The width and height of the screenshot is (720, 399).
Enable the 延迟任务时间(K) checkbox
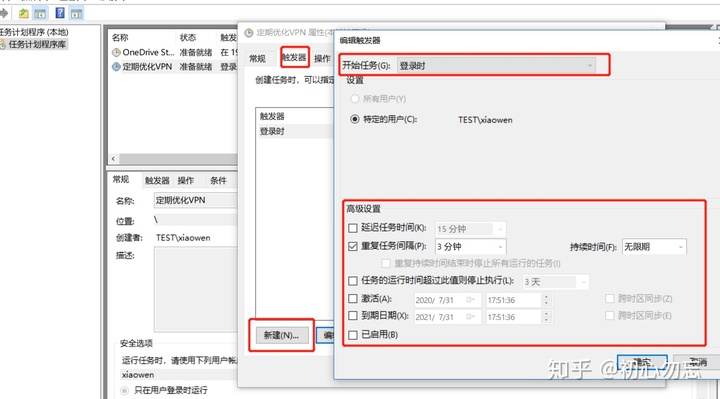click(x=353, y=228)
